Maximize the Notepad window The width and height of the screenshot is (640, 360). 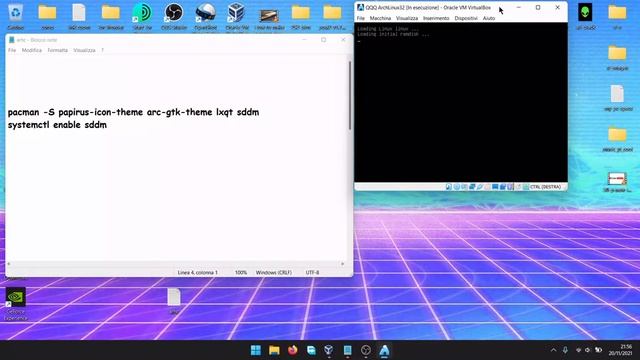[x=324, y=40]
